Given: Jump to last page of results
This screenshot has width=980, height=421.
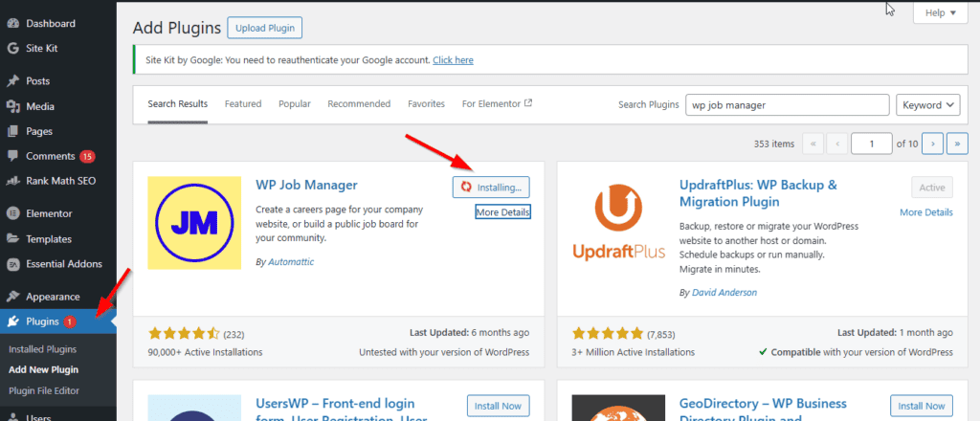Looking at the screenshot, I should tap(957, 144).
